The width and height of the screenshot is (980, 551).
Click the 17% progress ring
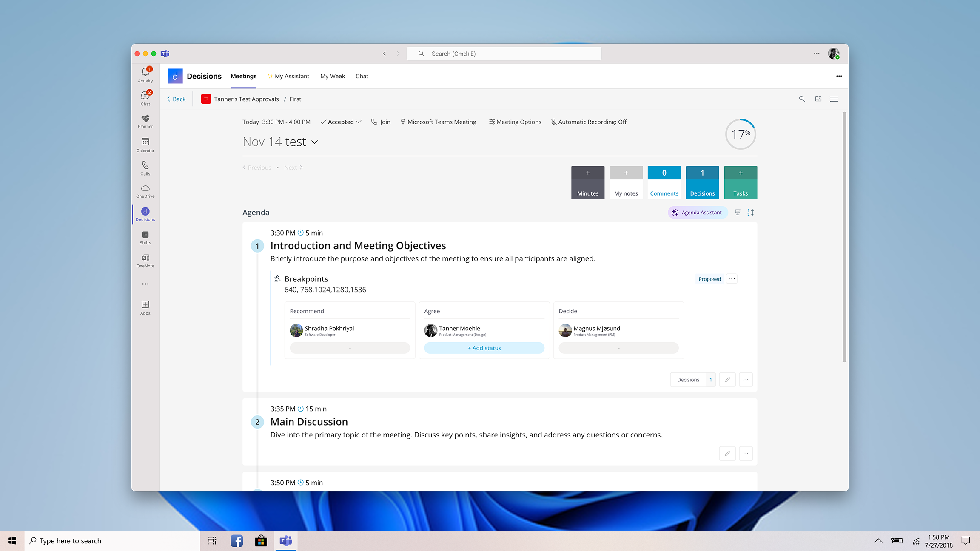click(740, 134)
